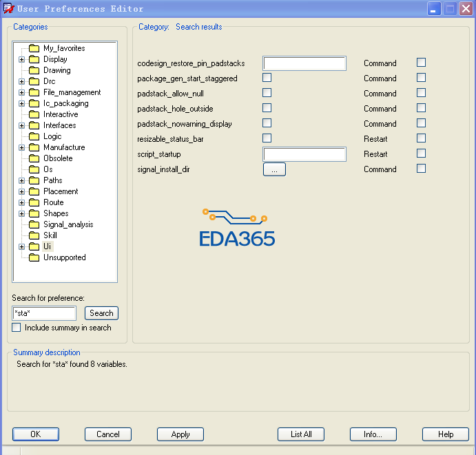476x455 pixels.
Task: Click the signal_install_dir preference name
Action: pyautogui.click(x=163, y=169)
